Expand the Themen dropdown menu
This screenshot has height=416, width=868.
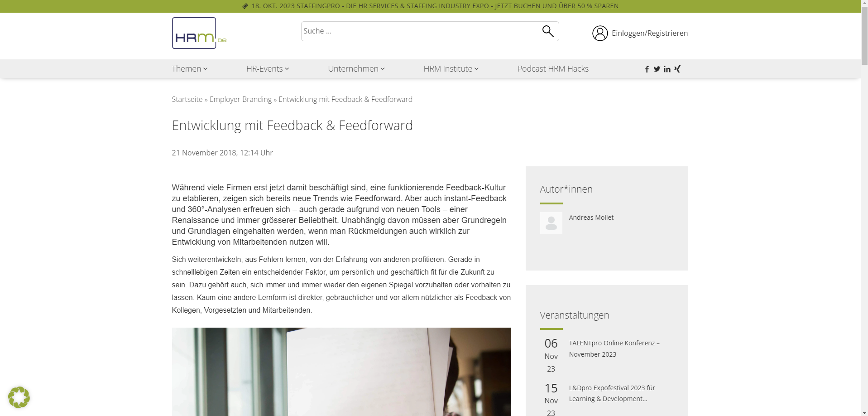(x=189, y=68)
